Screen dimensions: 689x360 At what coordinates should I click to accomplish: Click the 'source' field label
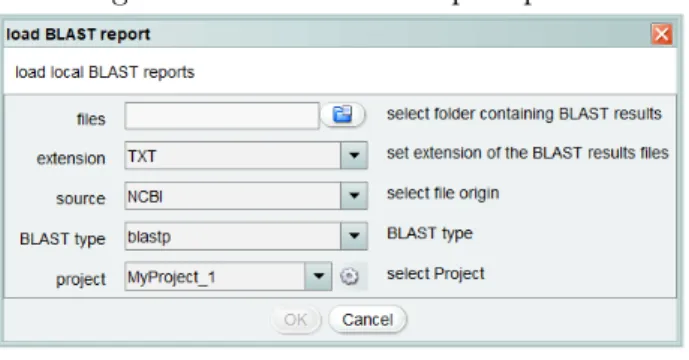(x=81, y=199)
